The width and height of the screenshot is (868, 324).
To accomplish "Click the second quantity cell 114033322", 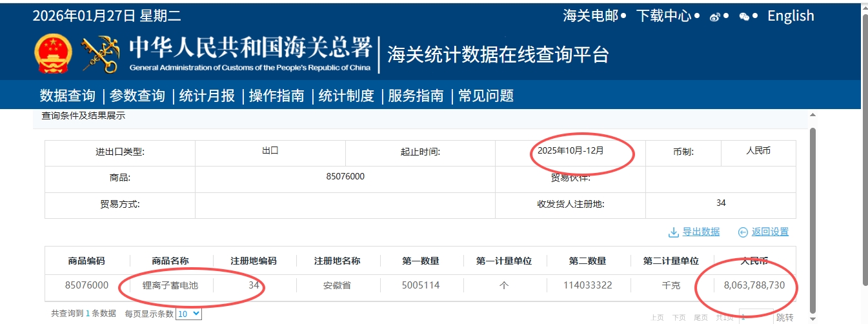I will click(587, 285).
